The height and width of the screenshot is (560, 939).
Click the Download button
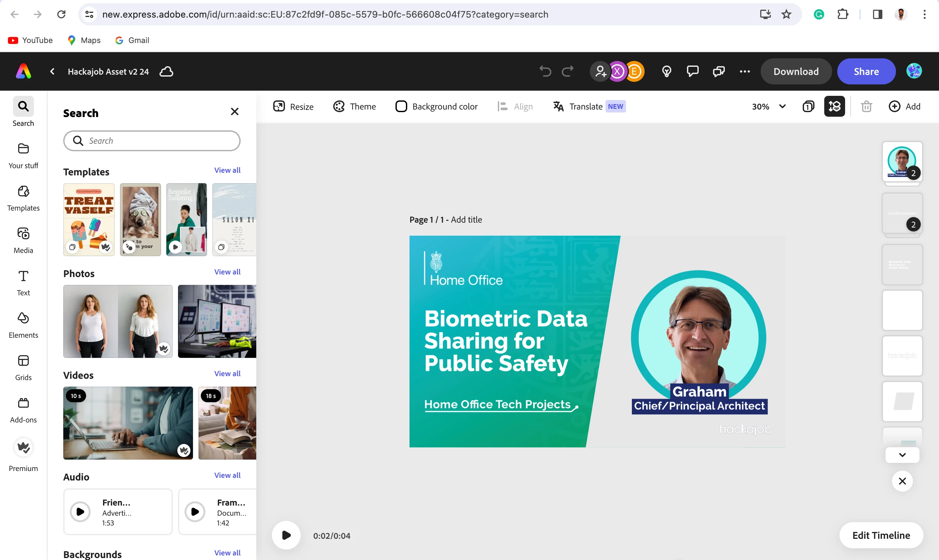(x=796, y=71)
